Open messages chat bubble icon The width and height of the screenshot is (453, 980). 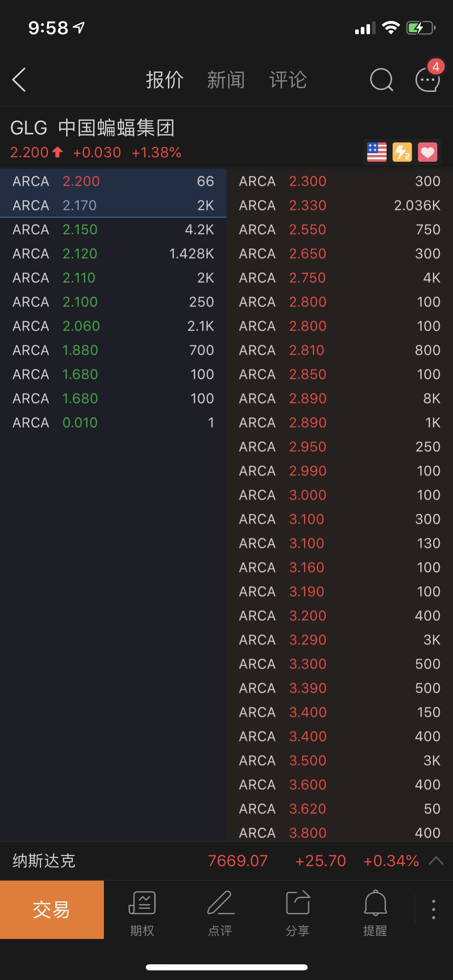click(x=427, y=80)
